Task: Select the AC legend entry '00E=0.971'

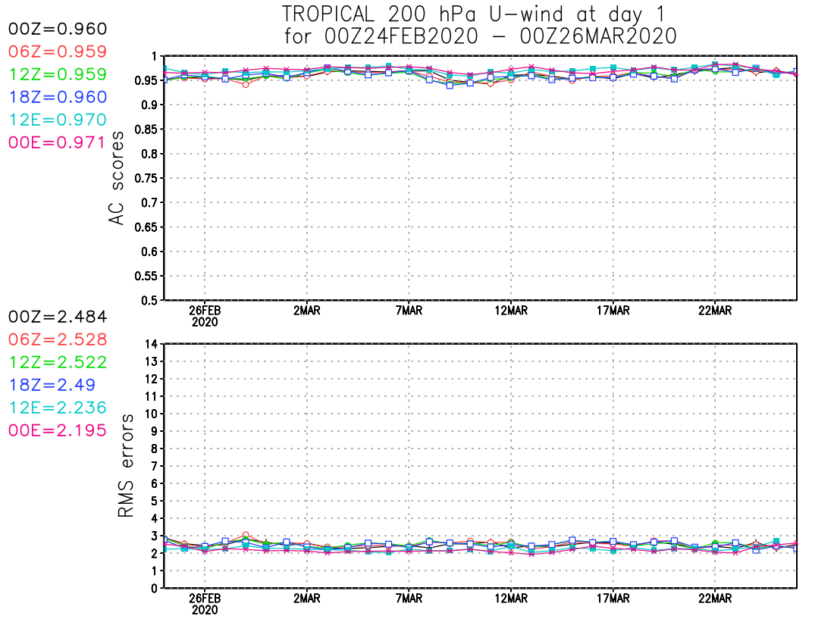Action: point(57,143)
